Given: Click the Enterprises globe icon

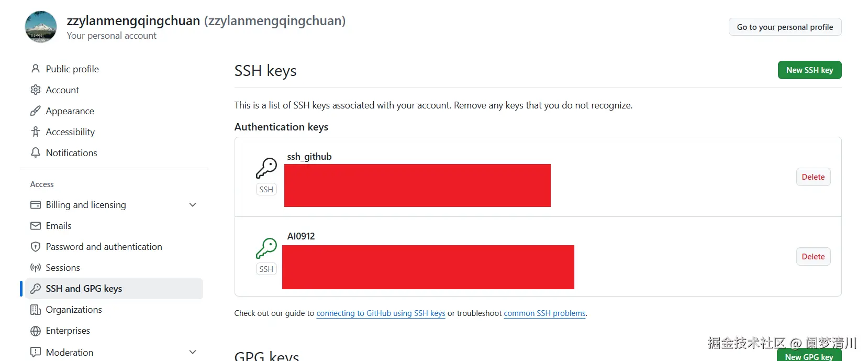Looking at the screenshot, I should 36,331.
